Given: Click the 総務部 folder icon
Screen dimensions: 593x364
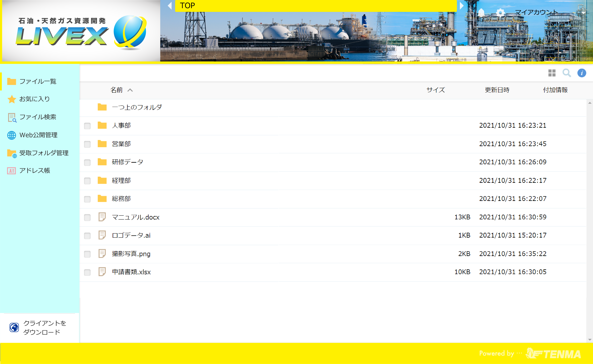Looking at the screenshot, I should coord(102,199).
